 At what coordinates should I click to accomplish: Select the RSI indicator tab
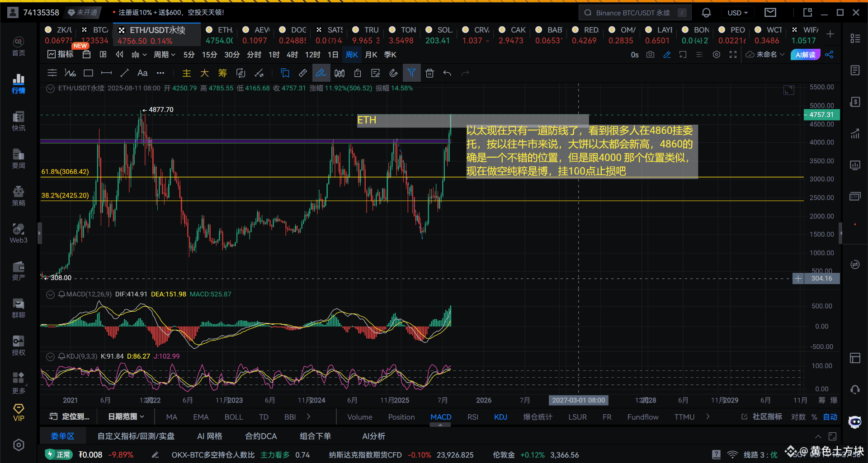(473, 417)
